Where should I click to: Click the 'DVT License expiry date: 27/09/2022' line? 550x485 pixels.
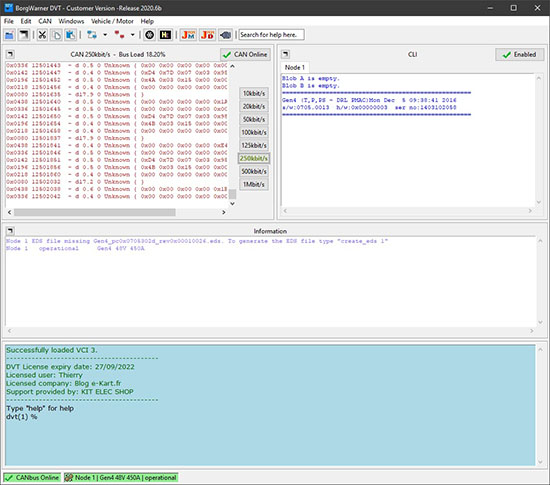click(x=70, y=367)
